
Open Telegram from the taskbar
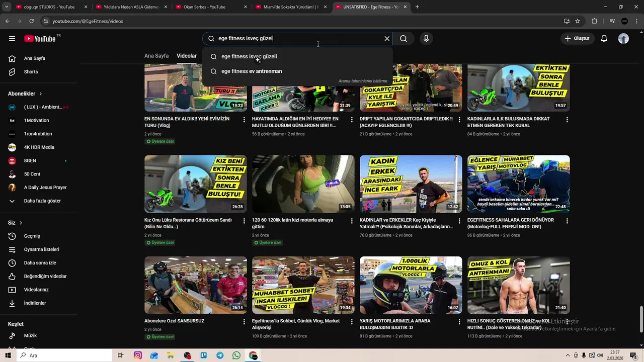point(220,355)
